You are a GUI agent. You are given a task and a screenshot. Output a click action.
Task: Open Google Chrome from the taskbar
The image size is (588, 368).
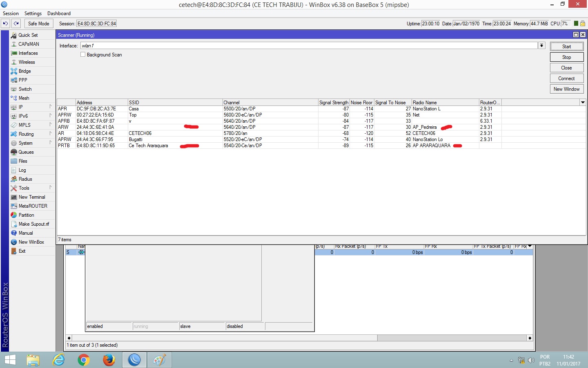(x=84, y=360)
